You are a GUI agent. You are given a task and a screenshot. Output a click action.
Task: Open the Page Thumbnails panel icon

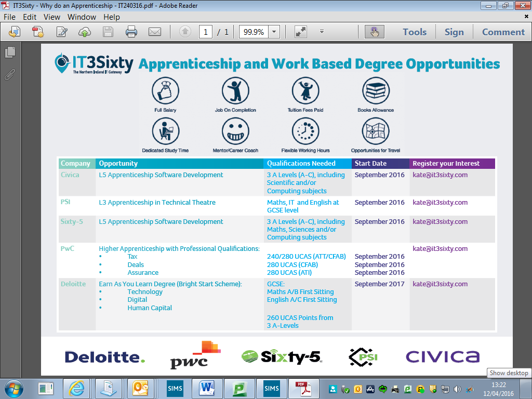point(10,52)
